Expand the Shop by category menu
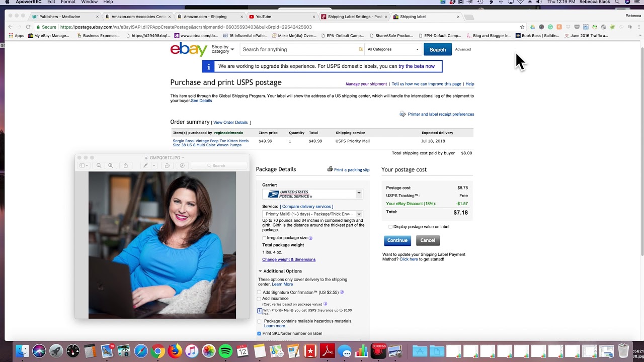Screen dimensions: 644x362 (x=223, y=49)
